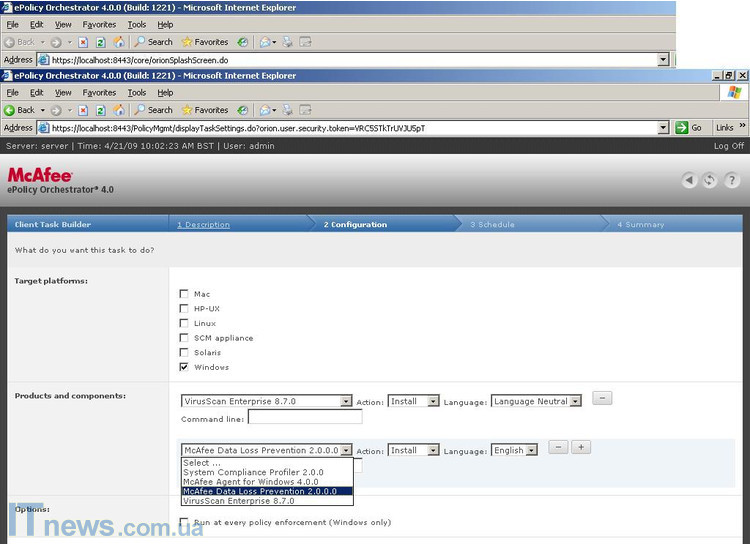Open English language dropdown
This screenshot has width=750, height=544.
coord(514,450)
